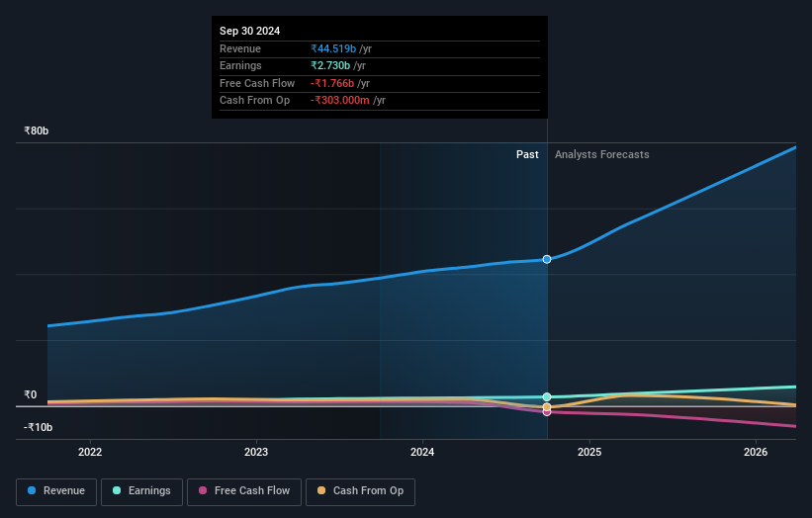The width and height of the screenshot is (812, 518).
Task: Click the 2024 x-axis label
Action: click(x=422, y=452)
